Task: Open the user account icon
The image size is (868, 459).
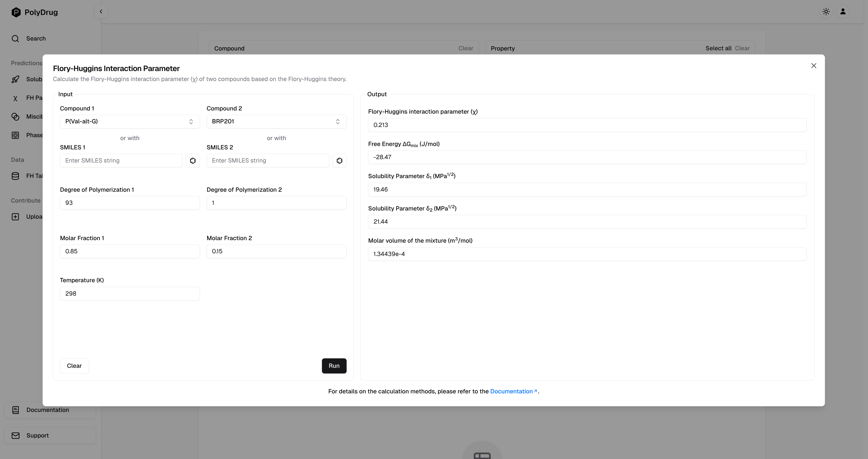Action: (843, 12)
